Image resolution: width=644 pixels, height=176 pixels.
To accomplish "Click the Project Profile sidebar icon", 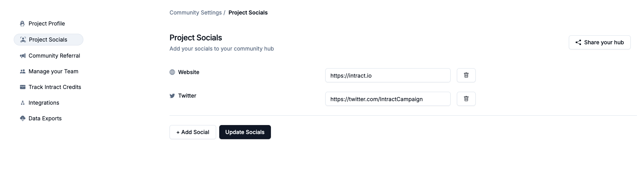I will tap(22, 24).
